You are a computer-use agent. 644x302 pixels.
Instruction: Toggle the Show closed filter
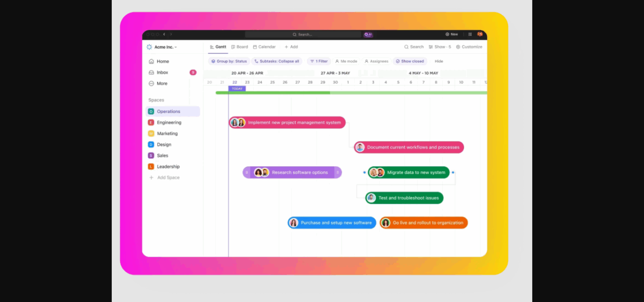point(410,61)
